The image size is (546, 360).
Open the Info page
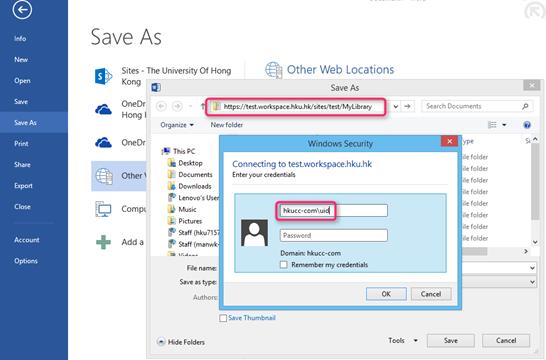pyautogui.click(x=20, y=39)
